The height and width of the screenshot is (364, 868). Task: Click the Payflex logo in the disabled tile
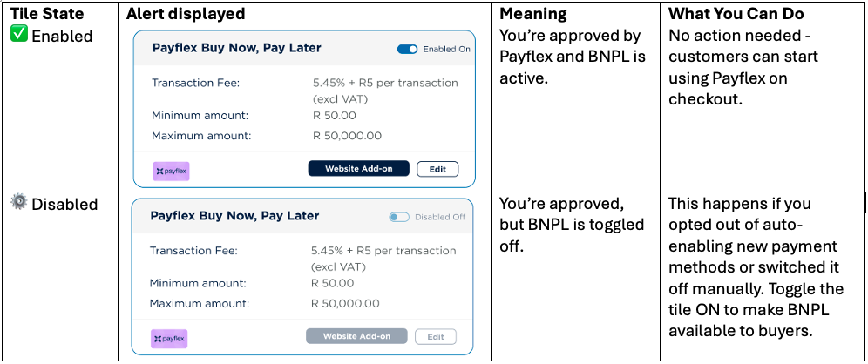(169, 338)
